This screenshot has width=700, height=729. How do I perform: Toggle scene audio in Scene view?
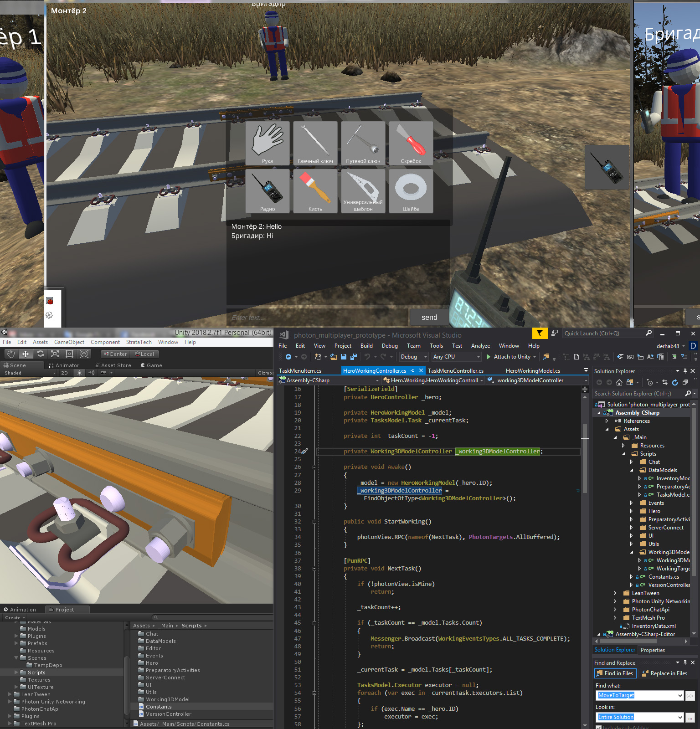click(92, 373)
